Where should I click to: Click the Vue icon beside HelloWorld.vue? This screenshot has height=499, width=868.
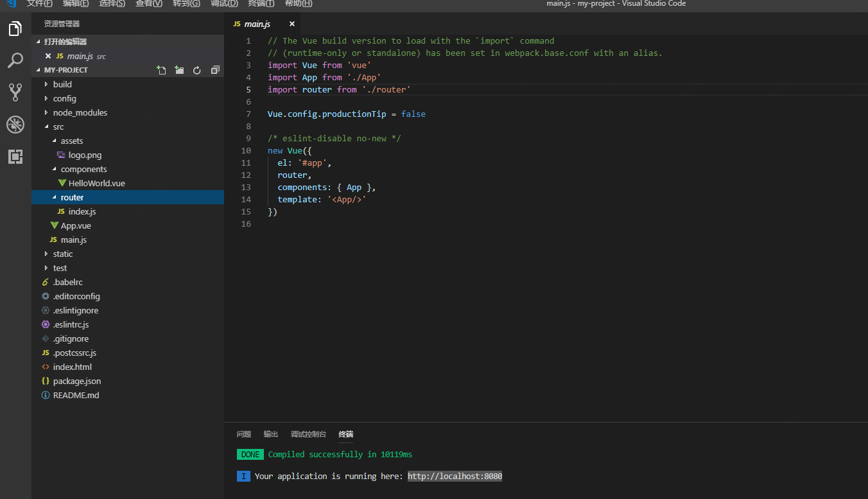62,183
